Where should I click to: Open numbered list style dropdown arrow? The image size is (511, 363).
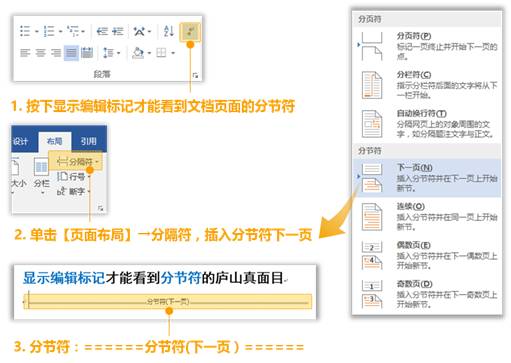(61, 32)
